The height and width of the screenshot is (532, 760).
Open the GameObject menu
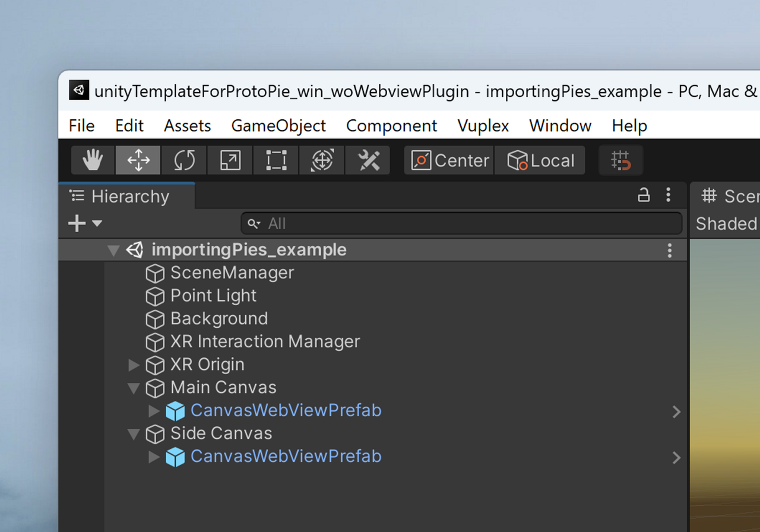pyautogui.click(x=278, y=126)
